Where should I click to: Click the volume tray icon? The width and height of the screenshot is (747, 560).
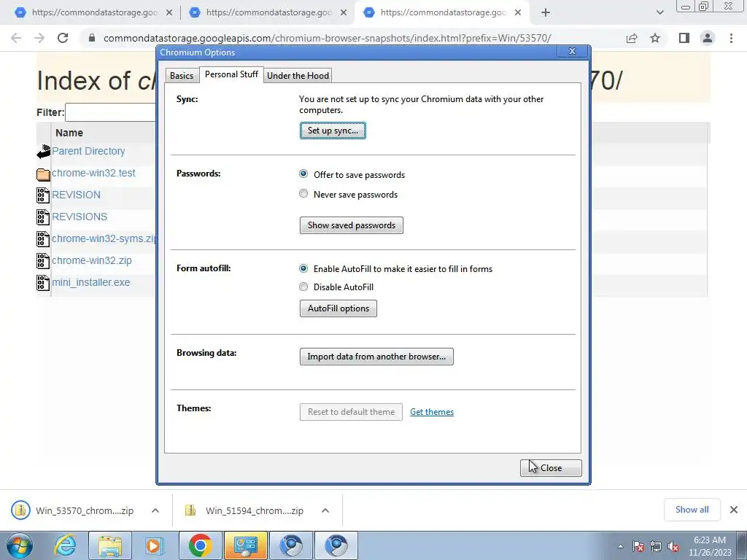click(x=673, y=547)
